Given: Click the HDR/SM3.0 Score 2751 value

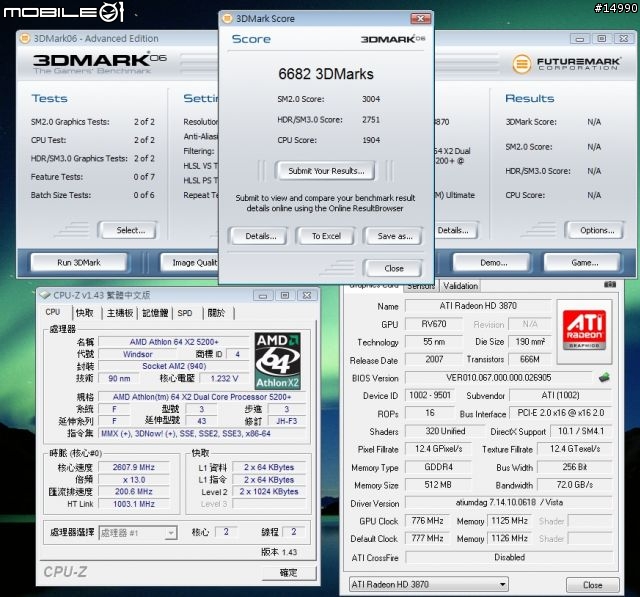Looking at the screenshot, I should (x=371, y=120).
